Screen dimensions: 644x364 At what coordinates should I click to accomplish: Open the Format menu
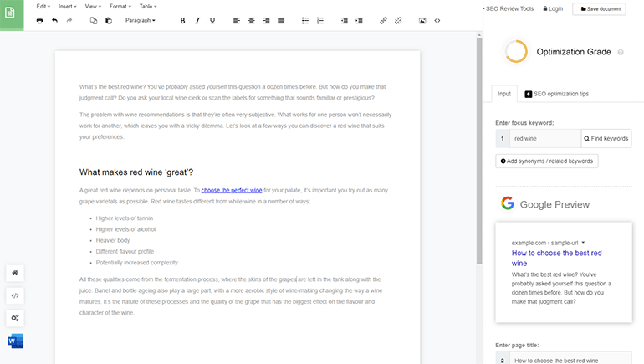pos(121,6)
